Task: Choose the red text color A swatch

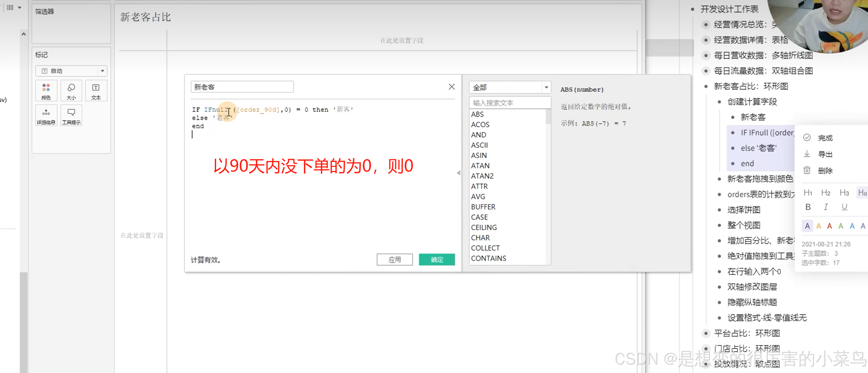Action: pyautogui.click(x=830, y=226)
